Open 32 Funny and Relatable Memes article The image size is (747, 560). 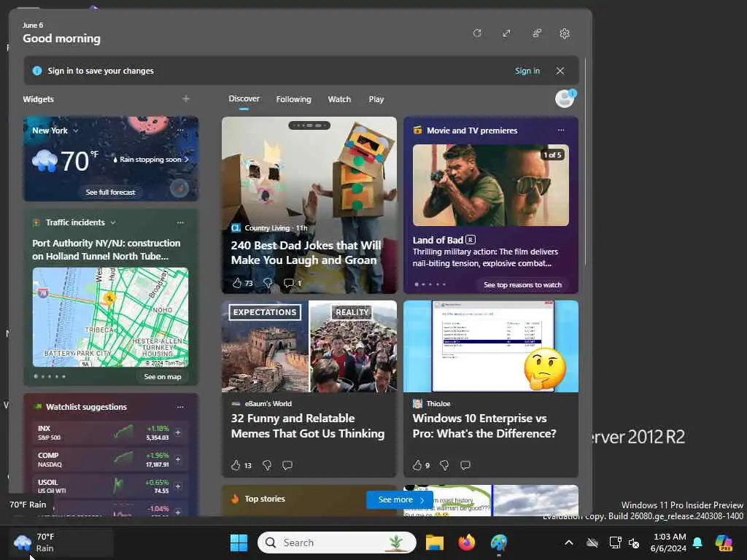(308, 426)
